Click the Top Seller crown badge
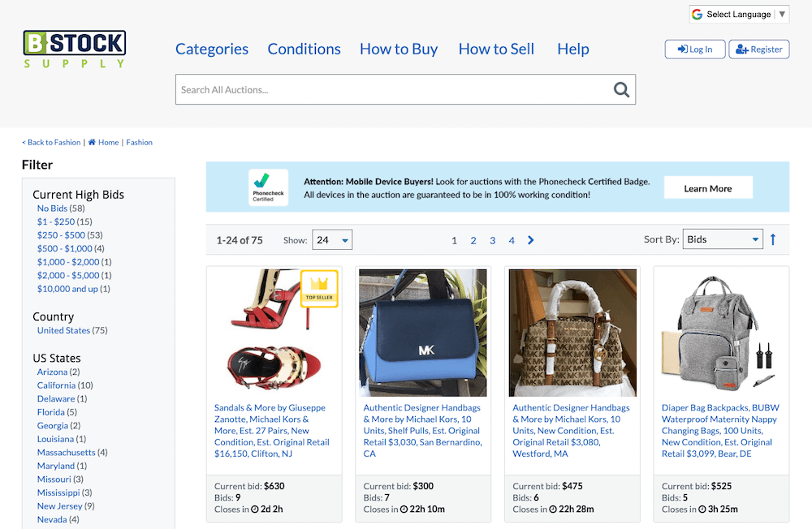 point(319,289)
